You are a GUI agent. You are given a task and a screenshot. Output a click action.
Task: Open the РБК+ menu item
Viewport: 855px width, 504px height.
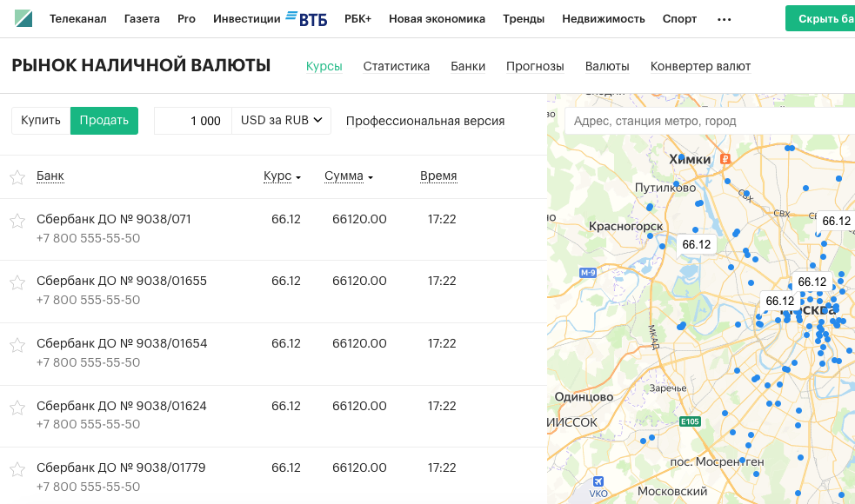point(357,18)
